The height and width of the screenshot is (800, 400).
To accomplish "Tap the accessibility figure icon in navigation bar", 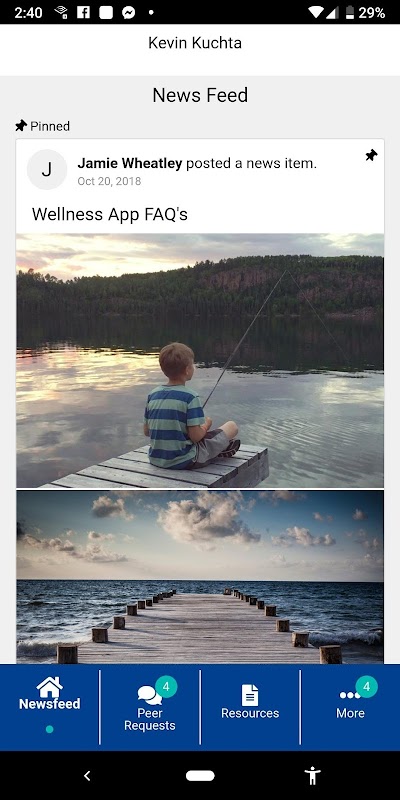I will 312,776.
